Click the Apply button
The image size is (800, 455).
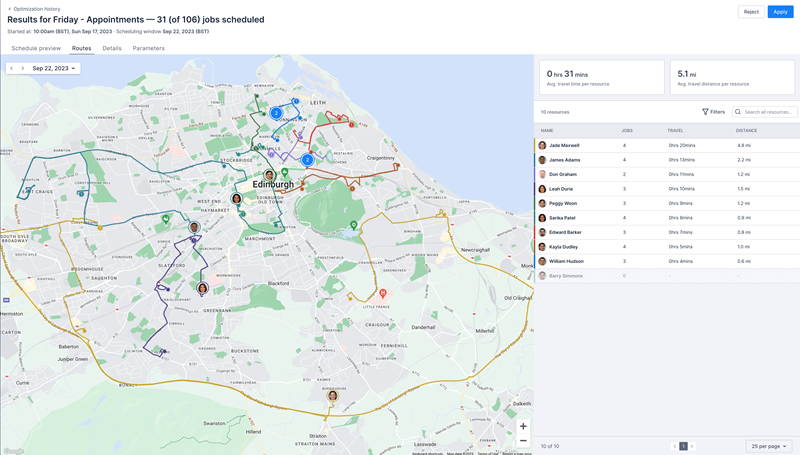coord(780,12)
